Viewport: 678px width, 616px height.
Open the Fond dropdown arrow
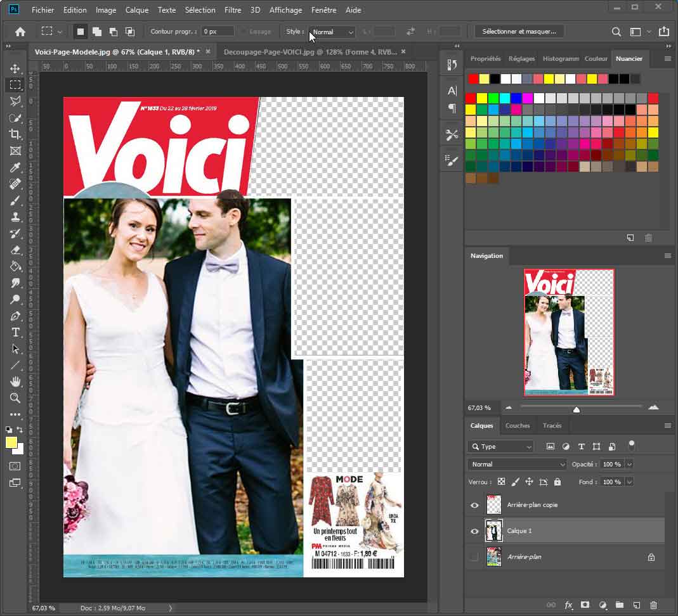[630, 482]
